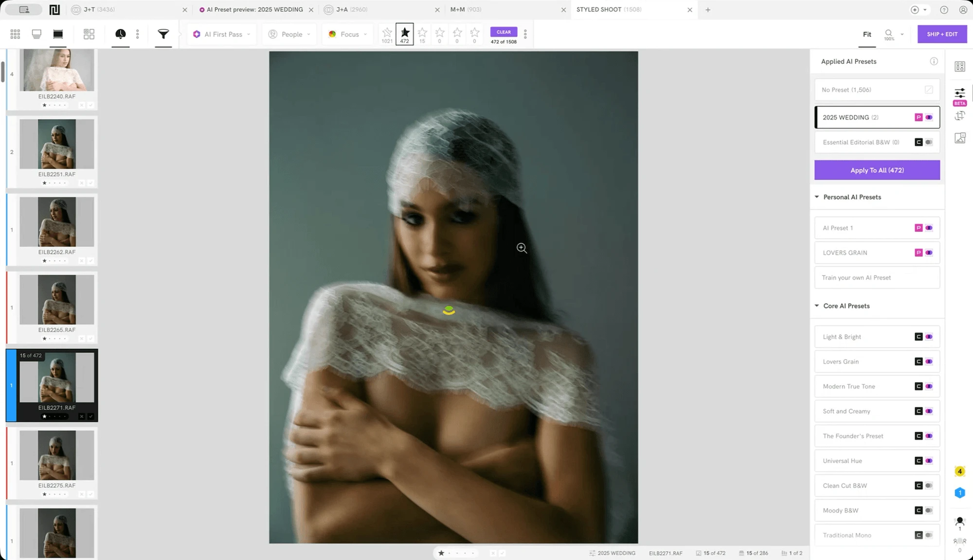This screenshot has width=973, height=560.
Task: Clear the active rating filter
Action: point(504,32)
